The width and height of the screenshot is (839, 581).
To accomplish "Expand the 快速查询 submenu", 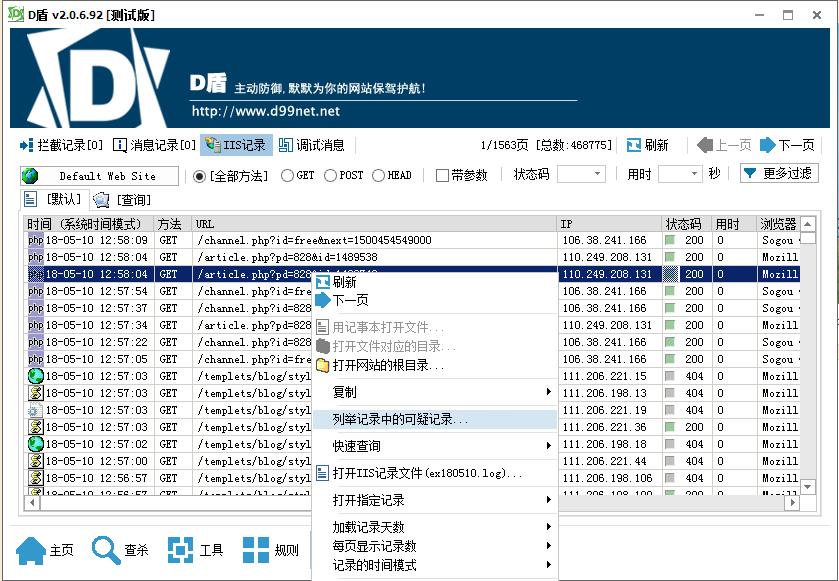I will point(434,446).
